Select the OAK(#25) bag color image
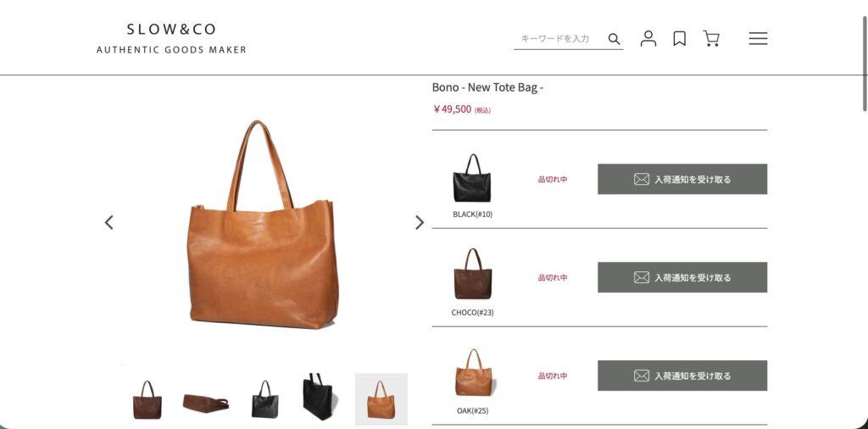 click(472, 372)
